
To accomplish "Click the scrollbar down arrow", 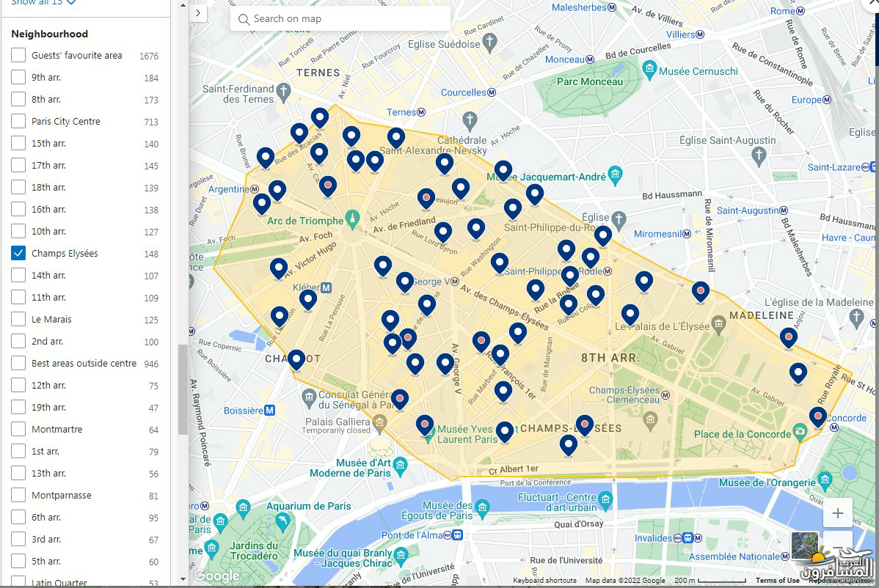I will (x=183, y=579).
